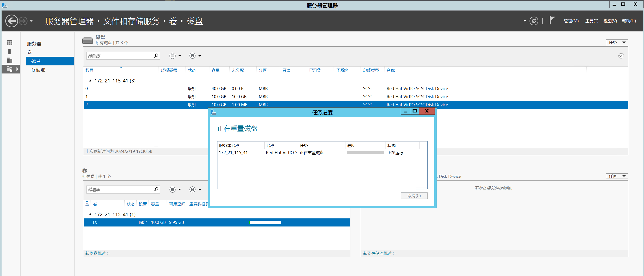Click the disks list view options icon
This screenshot has width=644, height=276.
[172, 56]
